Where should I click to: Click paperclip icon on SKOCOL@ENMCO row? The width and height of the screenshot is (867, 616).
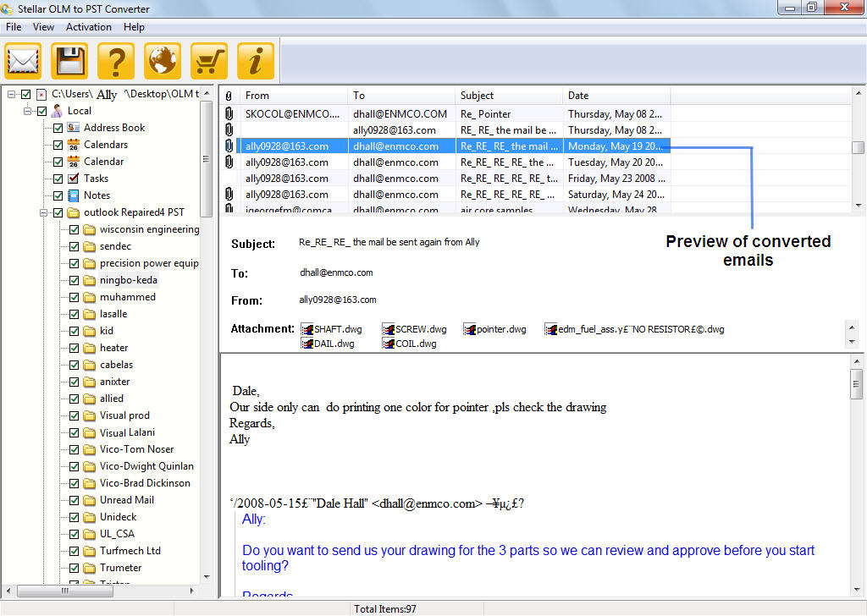(x=229, y=114)
